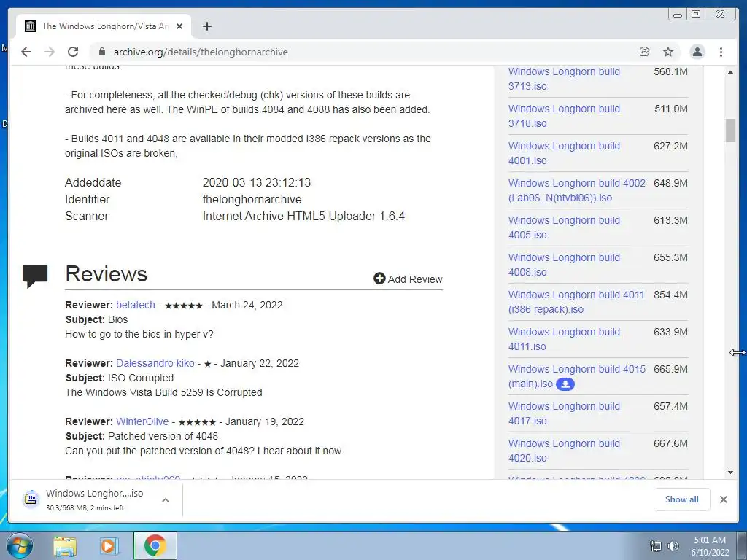Click the review subject Patched version of 4048
Viewport: 747px width, 560px height.
click(163, 436)
